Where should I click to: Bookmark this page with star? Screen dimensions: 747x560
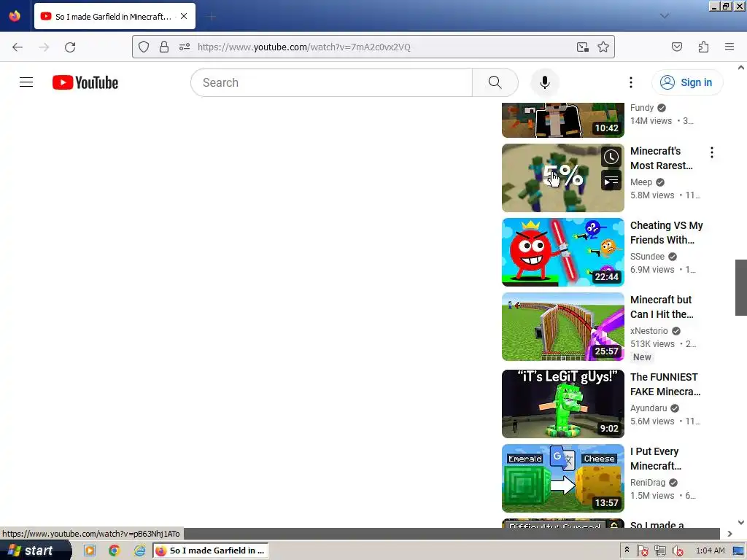click(x=603, y=47)
